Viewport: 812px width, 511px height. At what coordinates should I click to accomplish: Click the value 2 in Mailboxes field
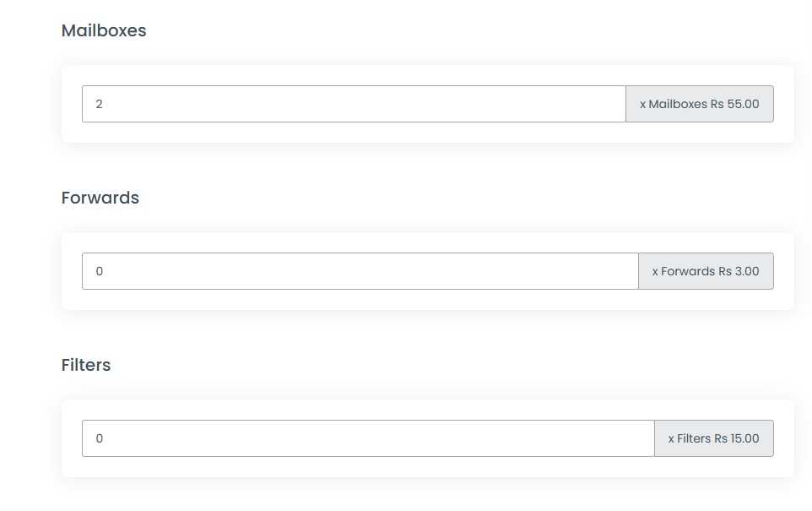click(100, 104)
